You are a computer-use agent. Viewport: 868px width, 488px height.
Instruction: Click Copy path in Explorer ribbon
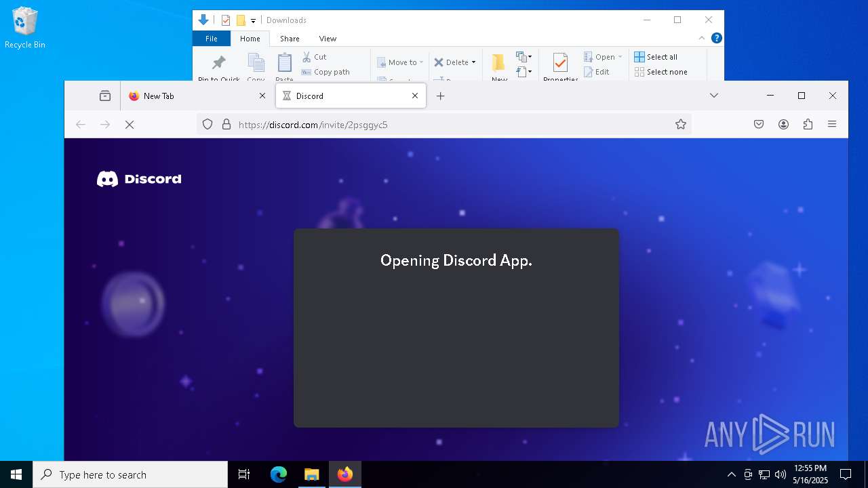pos(325,72)
